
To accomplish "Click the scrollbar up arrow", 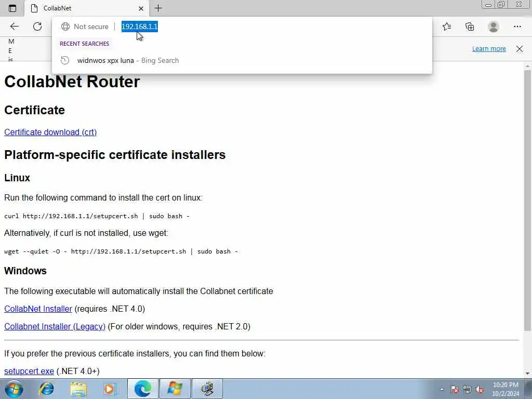I will click(527, 65).
